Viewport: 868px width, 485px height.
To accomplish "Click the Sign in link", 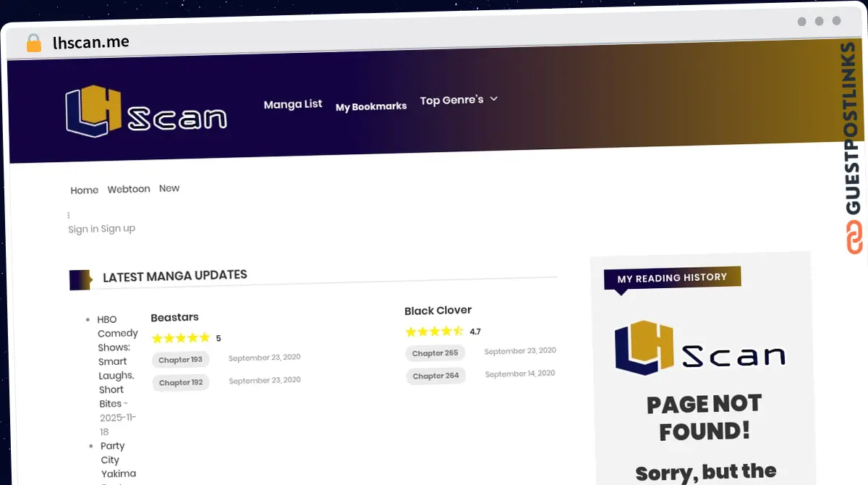I will pos(83,229).
